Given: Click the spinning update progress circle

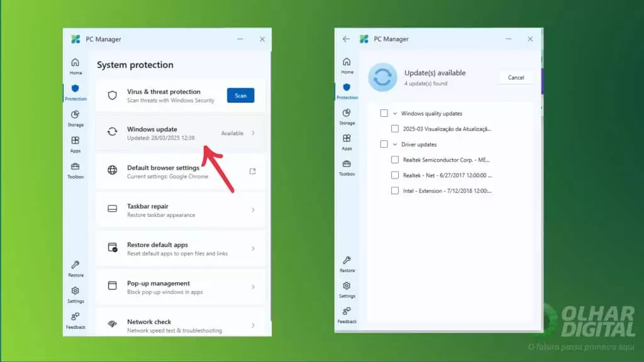Looking at the screenshot, I should (382, 77).
